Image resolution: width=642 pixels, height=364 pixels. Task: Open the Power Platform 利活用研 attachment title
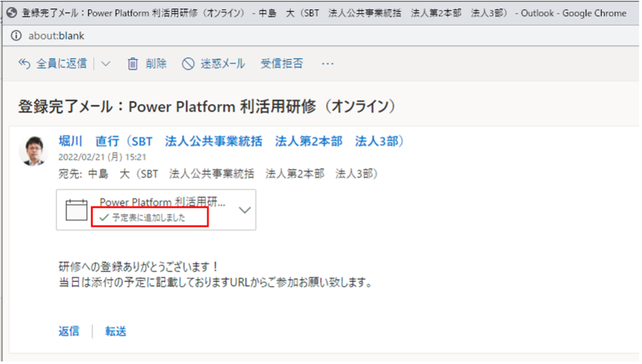(162, 202)
